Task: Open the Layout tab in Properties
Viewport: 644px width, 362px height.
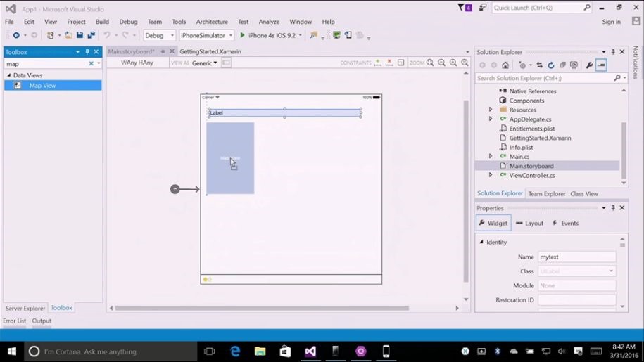Action: (x=529, y=223)
